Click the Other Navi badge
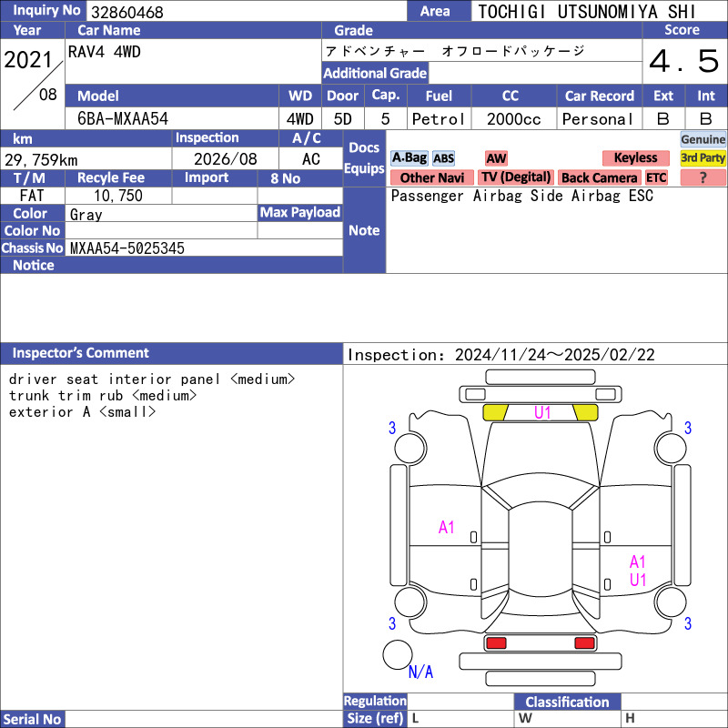Image resolution: width=728 pixels, height=728 pixels. [431, 177]
